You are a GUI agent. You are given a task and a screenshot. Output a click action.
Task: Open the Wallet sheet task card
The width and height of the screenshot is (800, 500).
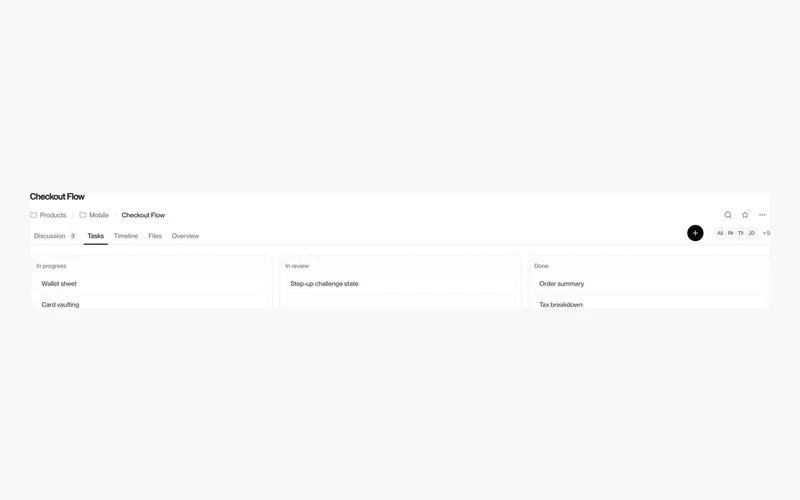tap(152, 284)
